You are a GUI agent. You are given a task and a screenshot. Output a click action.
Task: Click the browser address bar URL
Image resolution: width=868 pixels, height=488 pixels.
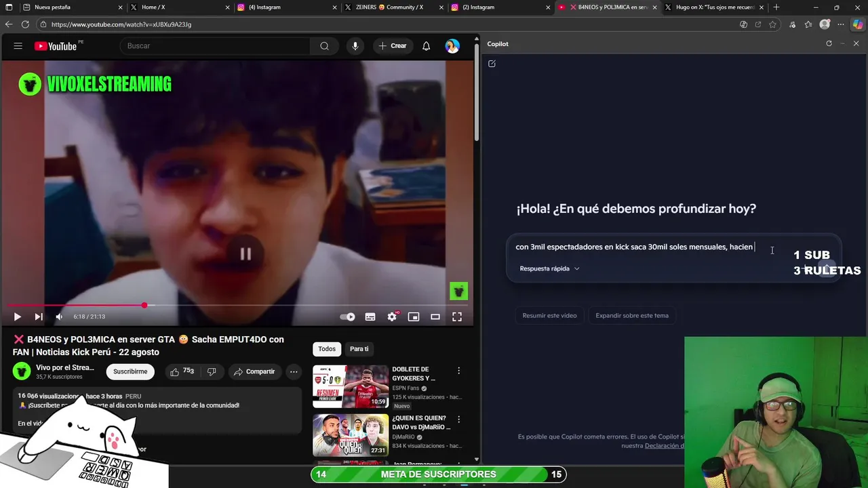[x=121, y=24]
